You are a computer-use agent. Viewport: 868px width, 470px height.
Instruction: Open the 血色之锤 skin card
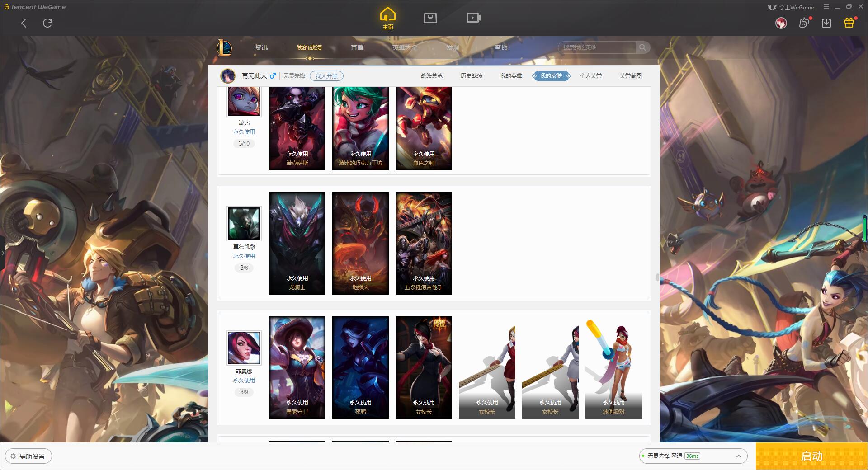coord(424,128)
